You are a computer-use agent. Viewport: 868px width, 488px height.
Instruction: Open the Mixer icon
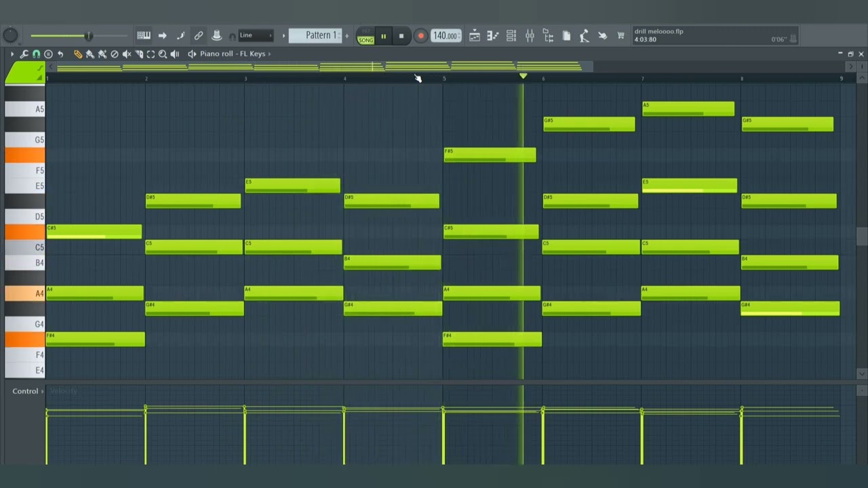[530, 36]
